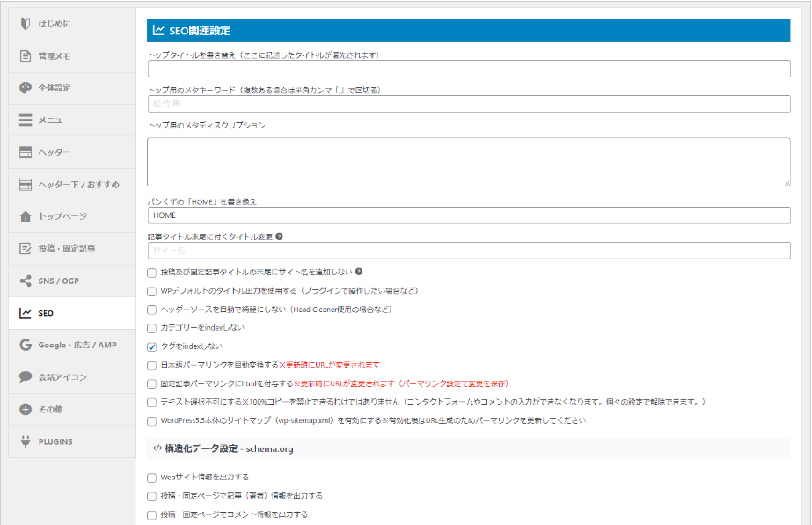Open the 管理メモ tab
Viewport: 812px width, 525px height.
point(72,56)
